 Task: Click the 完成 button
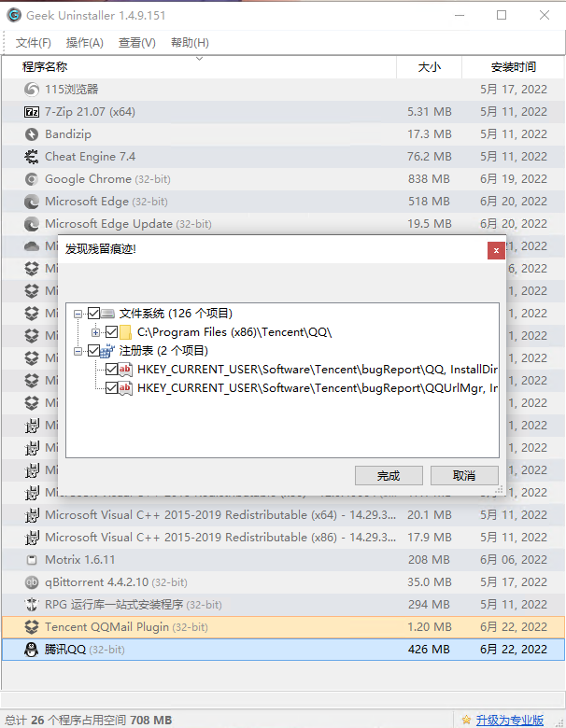(389, 475)
